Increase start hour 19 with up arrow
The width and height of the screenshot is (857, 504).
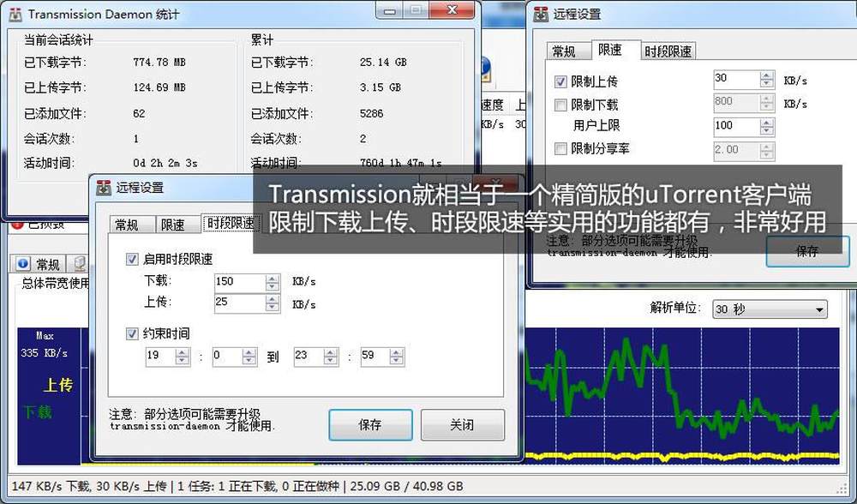[x=182, y=353]
